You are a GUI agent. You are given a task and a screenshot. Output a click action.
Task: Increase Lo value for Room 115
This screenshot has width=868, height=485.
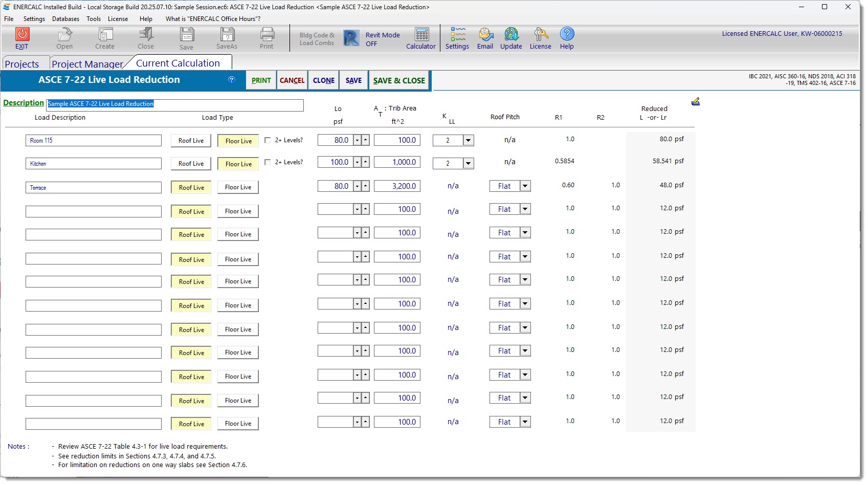click(365, 140)
